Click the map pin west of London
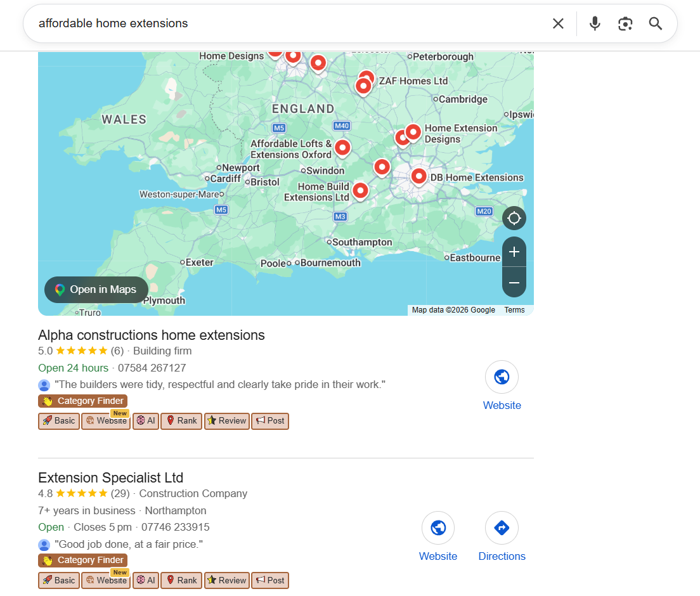 (x=382, y=168)
